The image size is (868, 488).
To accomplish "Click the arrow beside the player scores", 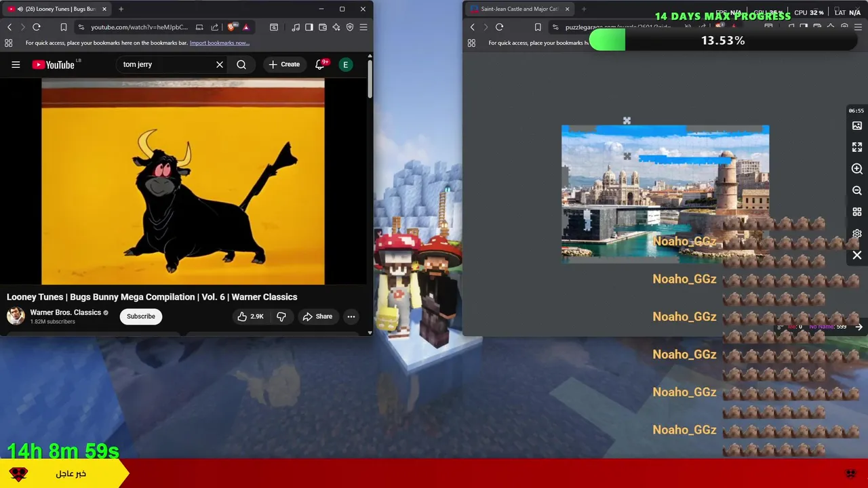I will pos(859,327).
